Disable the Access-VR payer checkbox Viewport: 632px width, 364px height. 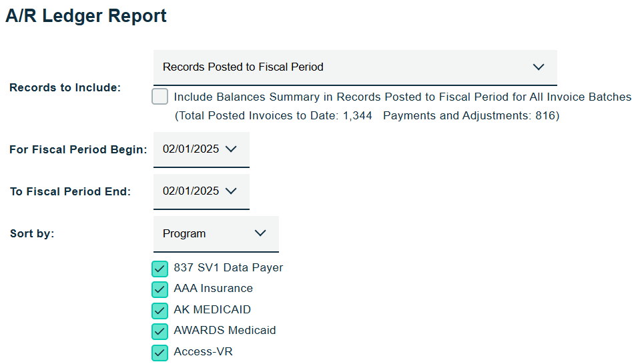coord(160,352)
